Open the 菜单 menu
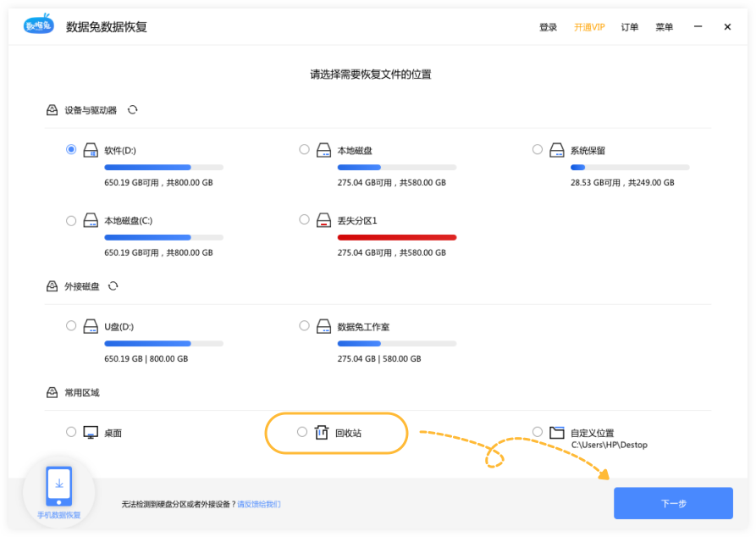 664,27
